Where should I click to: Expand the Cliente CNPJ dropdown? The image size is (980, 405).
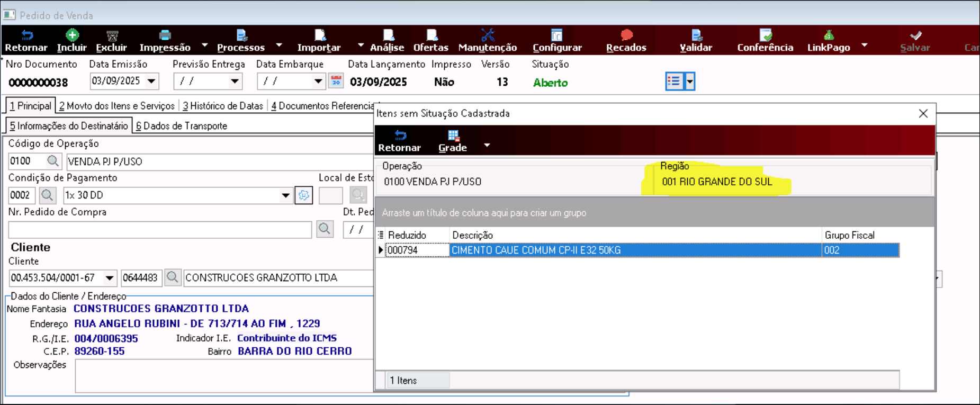109,278
